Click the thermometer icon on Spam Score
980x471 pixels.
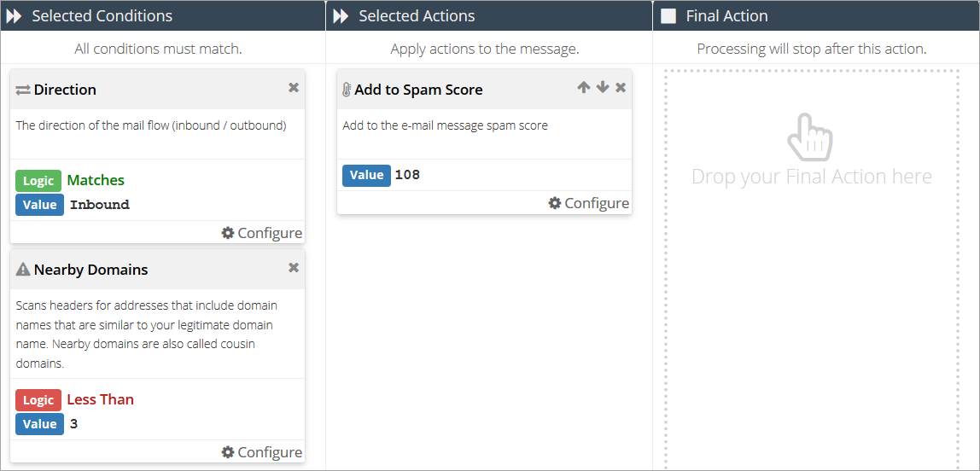(x=347, y=90)
